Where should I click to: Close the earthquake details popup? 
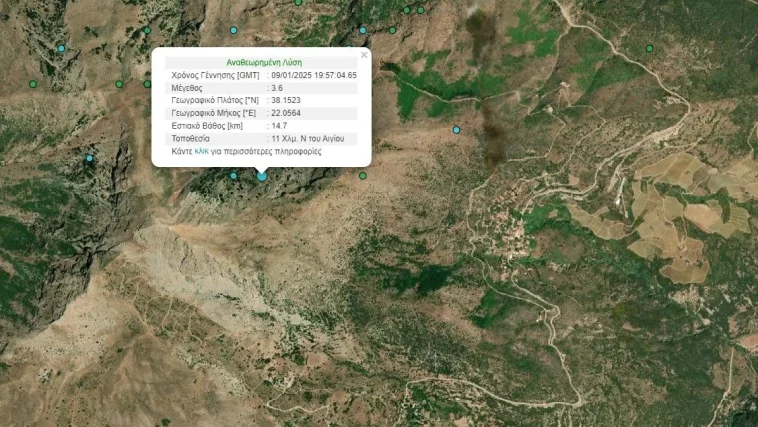point(364,55)
